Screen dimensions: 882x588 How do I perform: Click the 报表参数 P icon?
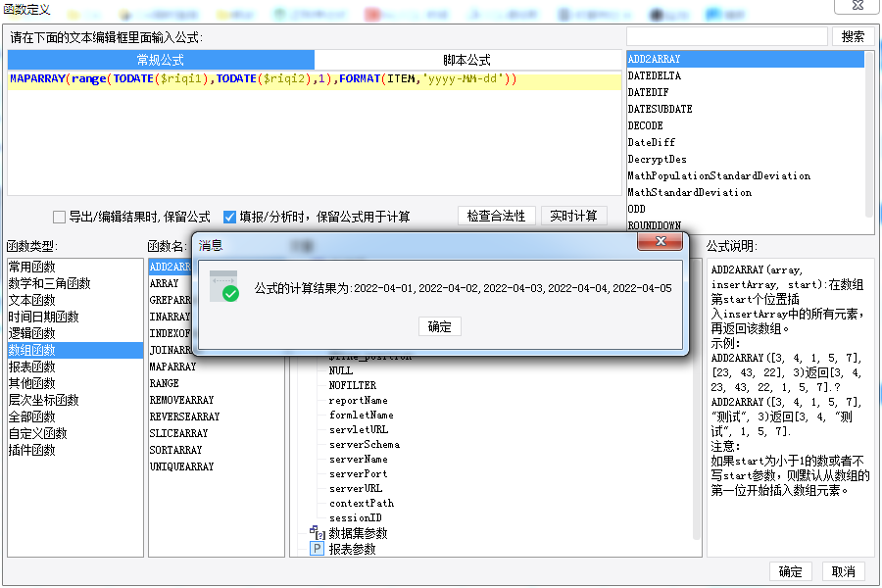318,549
